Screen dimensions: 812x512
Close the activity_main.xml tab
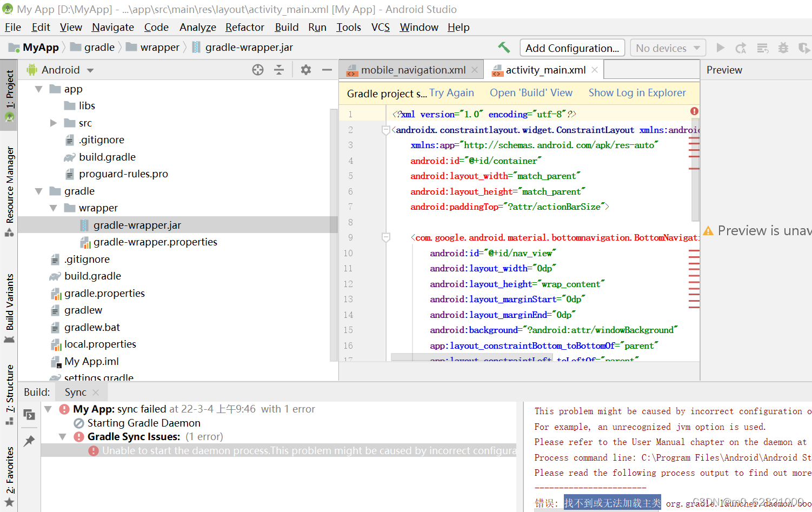(595, 70)
